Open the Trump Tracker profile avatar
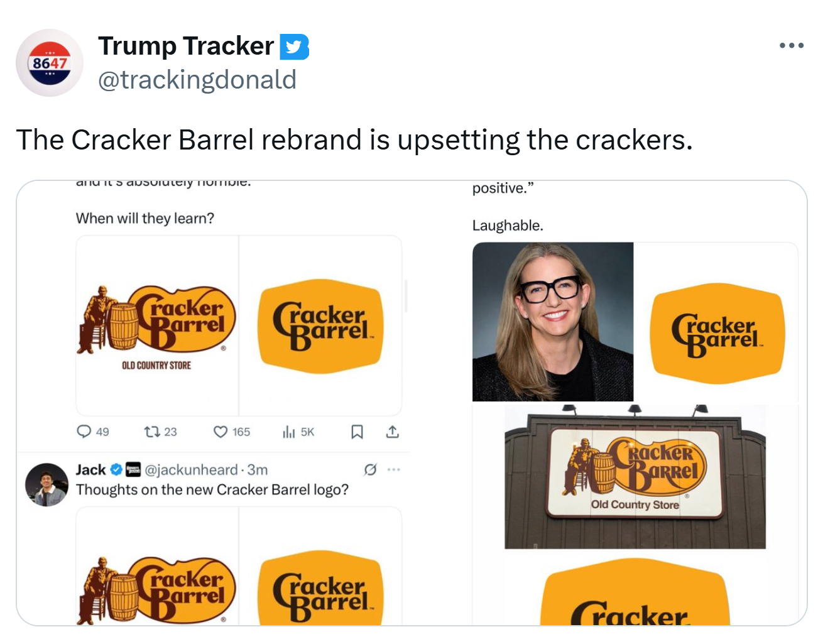The image size is (823, 644). click(50, 63)
